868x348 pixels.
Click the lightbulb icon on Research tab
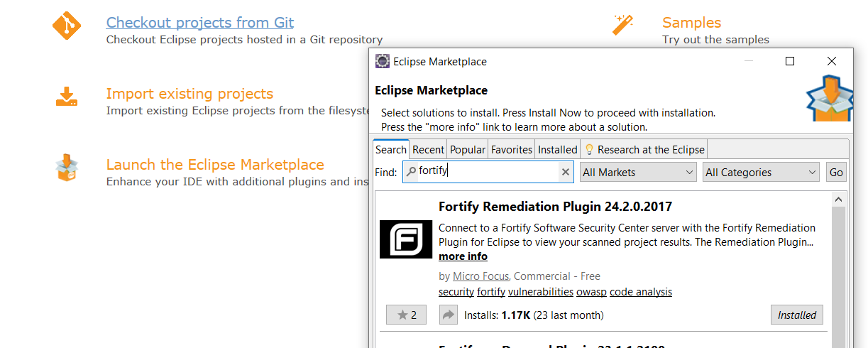(589, 149)
